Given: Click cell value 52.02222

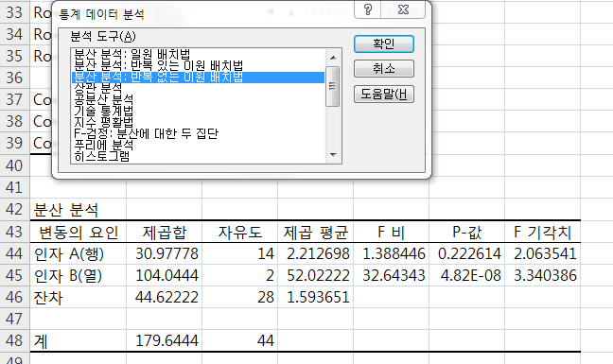Looking at the screenshot, I should (x=316, y=276).
